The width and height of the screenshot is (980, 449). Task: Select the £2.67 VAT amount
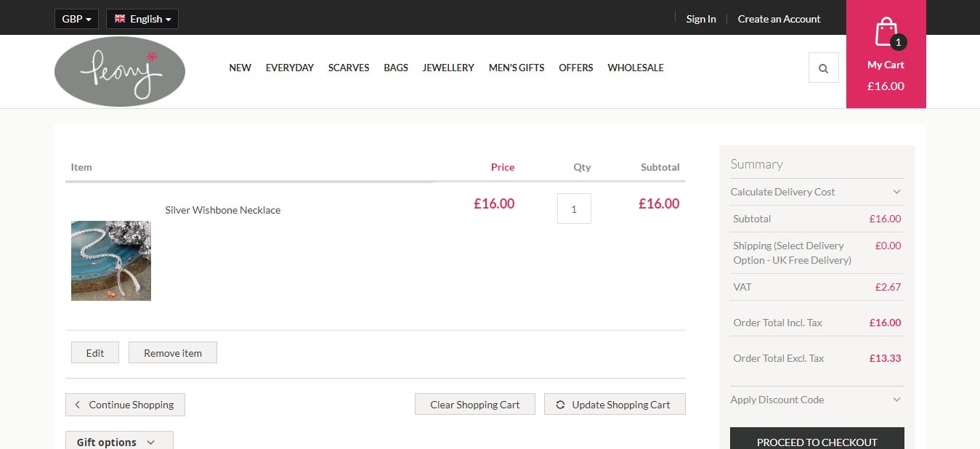pos(888,287)
